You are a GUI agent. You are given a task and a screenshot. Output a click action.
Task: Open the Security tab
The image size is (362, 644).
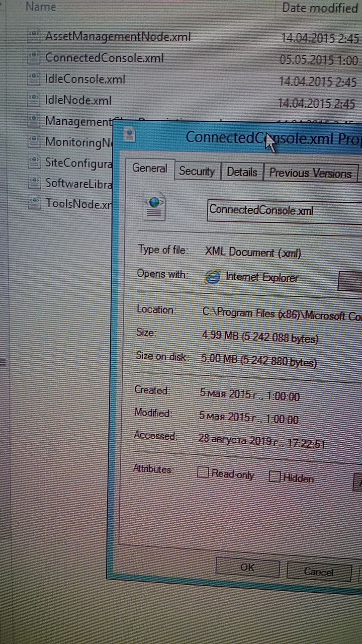[x=197, y=172]
